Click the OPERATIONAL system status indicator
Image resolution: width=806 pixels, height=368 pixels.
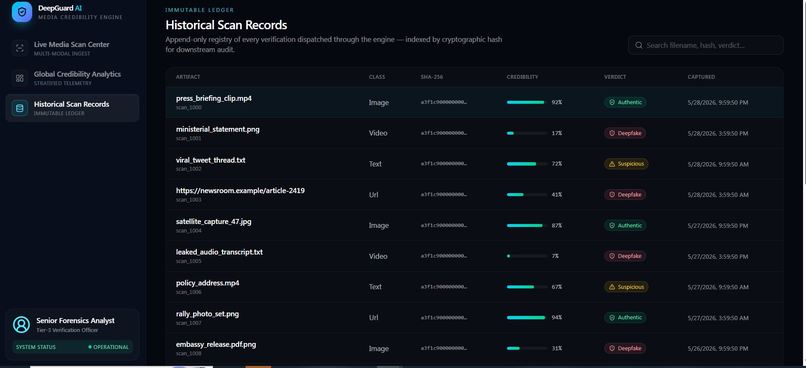(108, 347)
